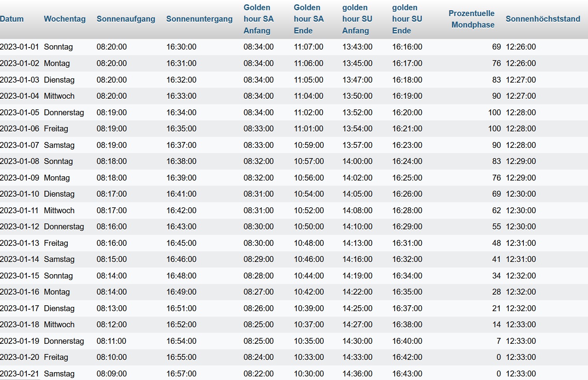588x380 pixels.
Task: Click Freitag in the 2023-01-20 row
Action: pyautogui.click(x=56, y=357)
